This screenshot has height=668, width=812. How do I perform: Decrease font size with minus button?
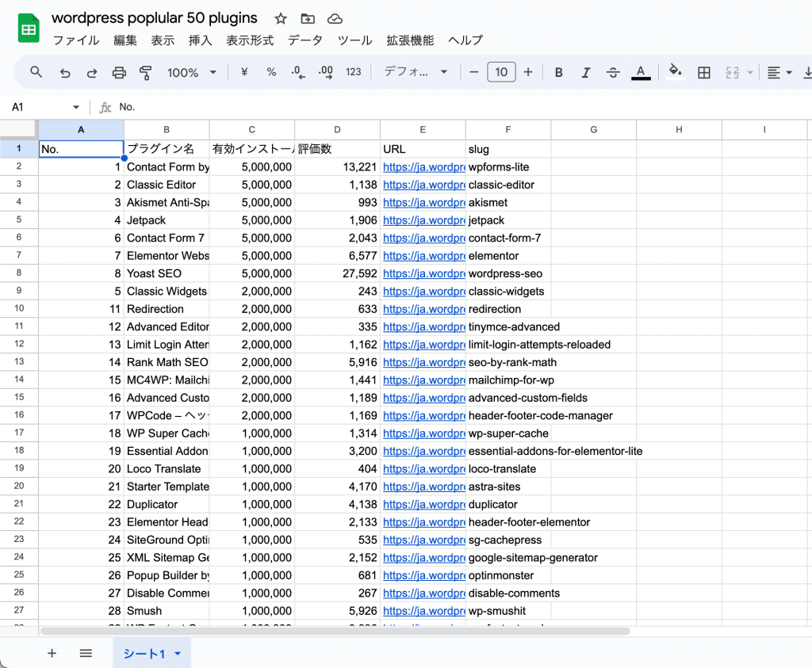tap(474, 72)
